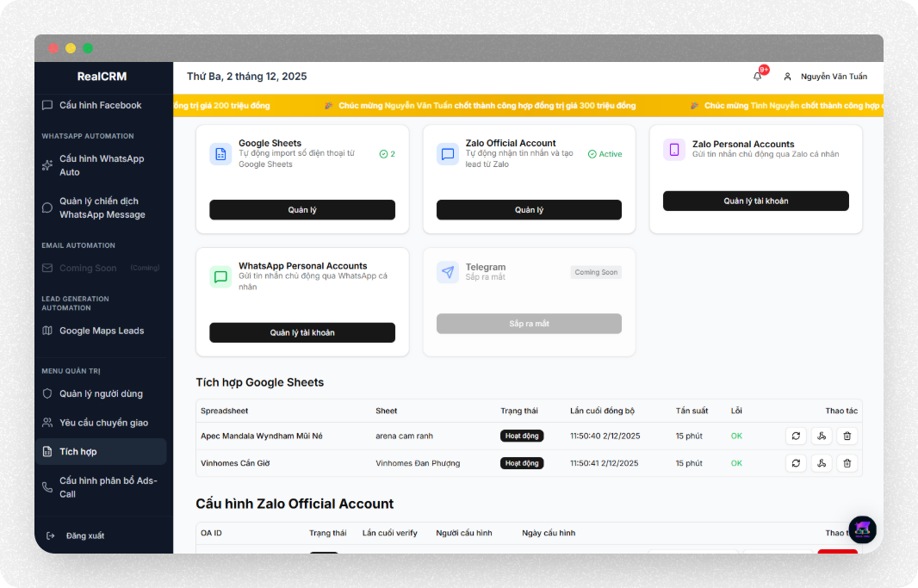
Task: Click Quản lý tài khoản for Zalo Personal Accounts
Action: click(755, 201)
